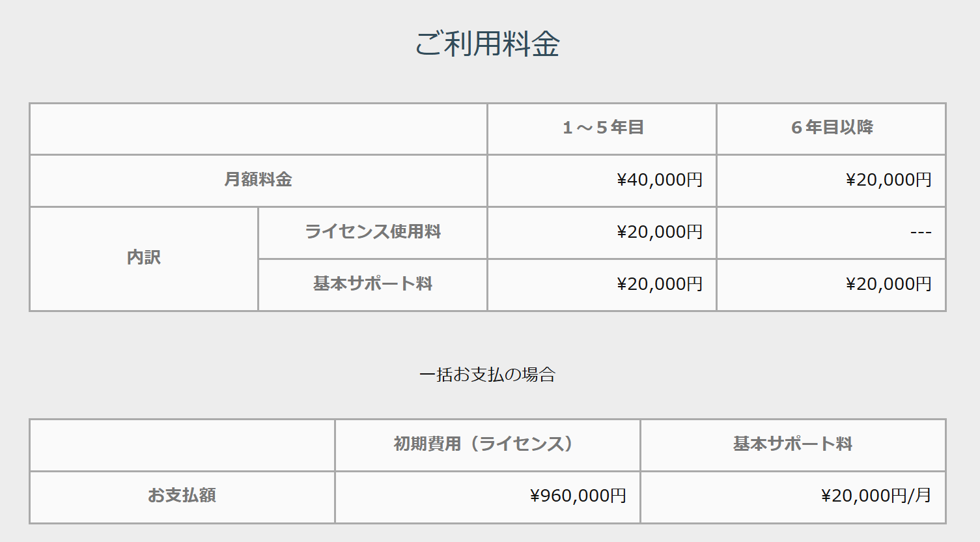Click the ライセンス使用料 row label

[x=372, y=232]
